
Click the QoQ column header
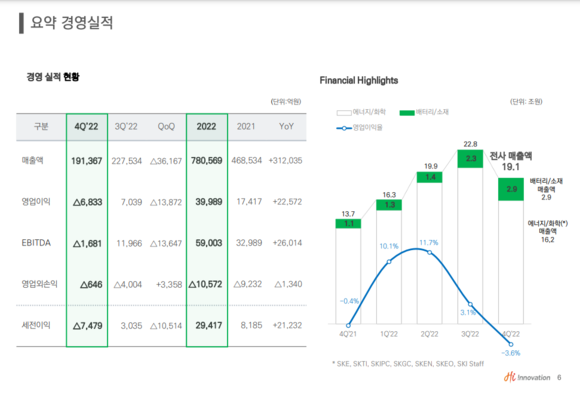166,127
